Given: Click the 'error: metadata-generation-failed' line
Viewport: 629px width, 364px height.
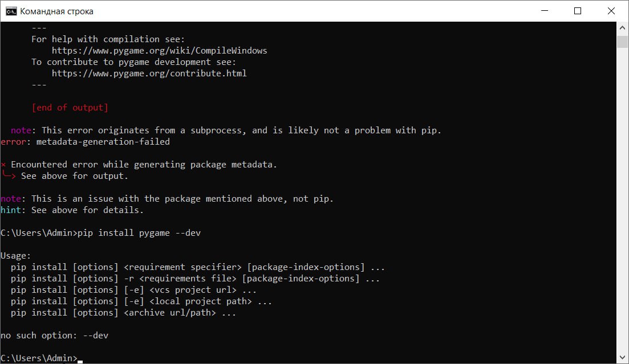Looking at the screenshot, I should pyautogui.click(x=85, y=142).
